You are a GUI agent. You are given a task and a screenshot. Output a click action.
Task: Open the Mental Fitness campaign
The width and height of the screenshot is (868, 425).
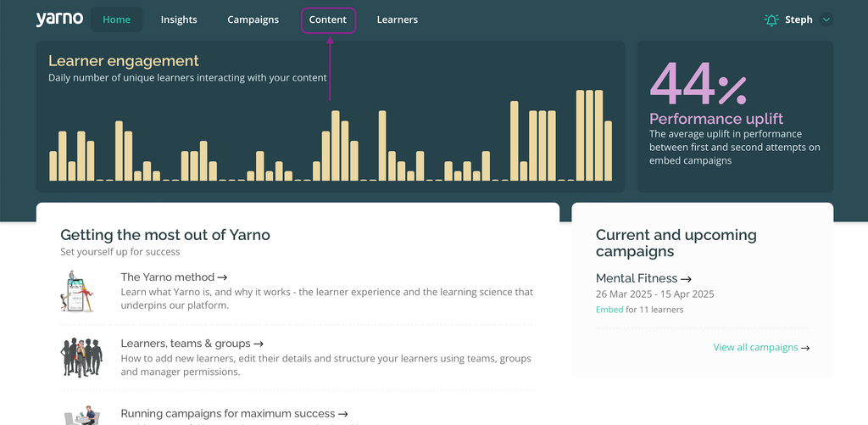point(644,278)
